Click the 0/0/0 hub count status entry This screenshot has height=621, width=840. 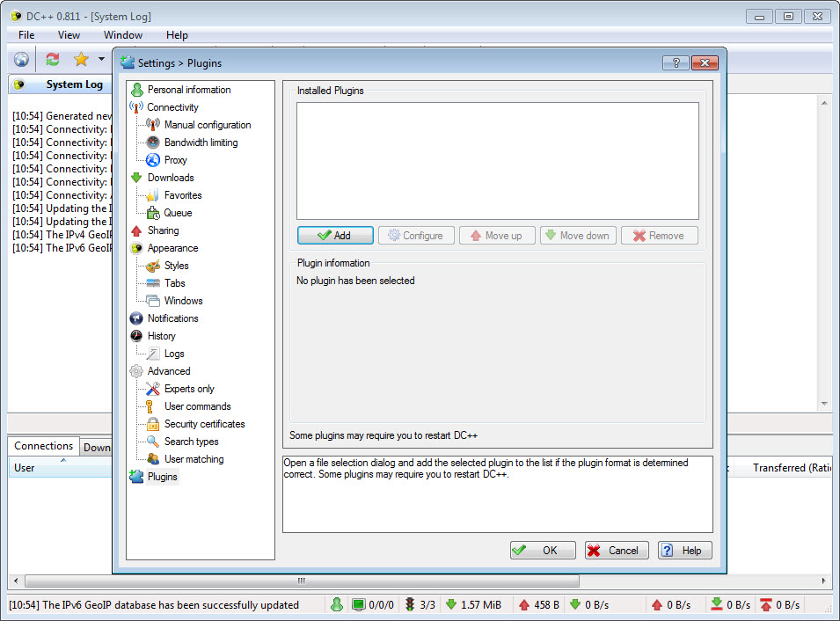click(374, 604)
